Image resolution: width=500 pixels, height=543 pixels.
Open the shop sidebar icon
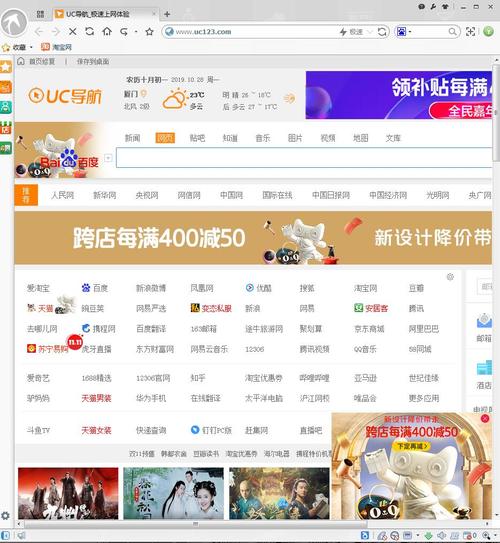click(6, 128)
